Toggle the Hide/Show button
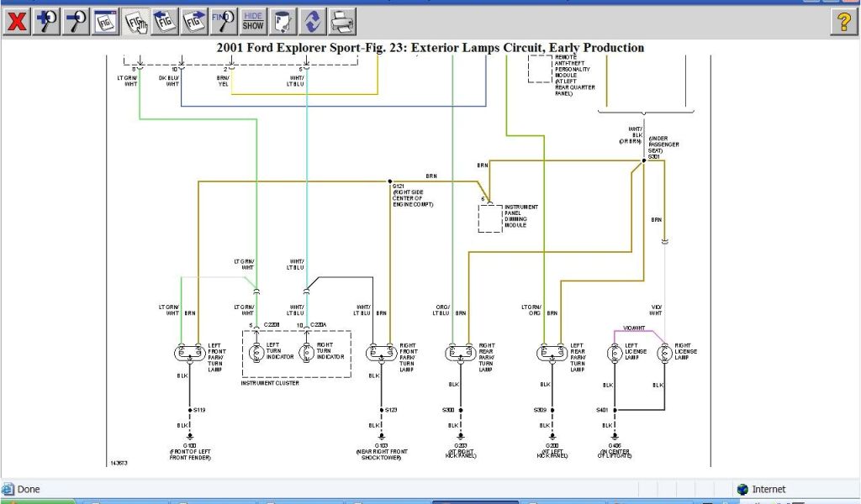The height and width of the screenshot is (504, 861). pyautogui.click(x=252, y=21)
